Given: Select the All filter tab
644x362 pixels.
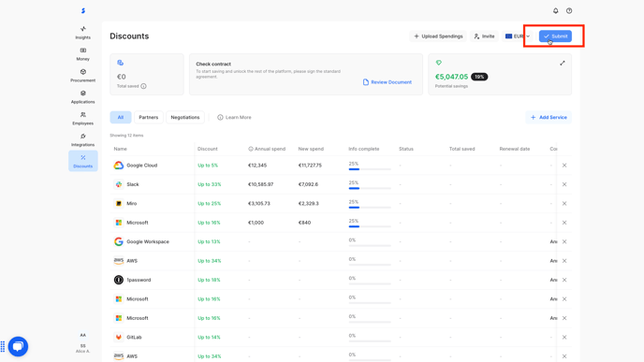Looking at the screenshot, I should pyautogui.click(x=121, y=117).
